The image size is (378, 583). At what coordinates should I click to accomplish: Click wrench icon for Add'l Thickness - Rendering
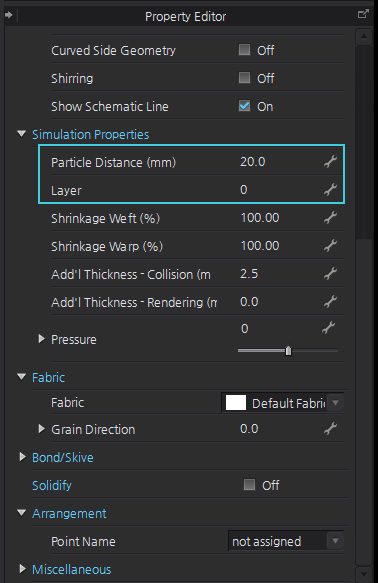[330, 302]
